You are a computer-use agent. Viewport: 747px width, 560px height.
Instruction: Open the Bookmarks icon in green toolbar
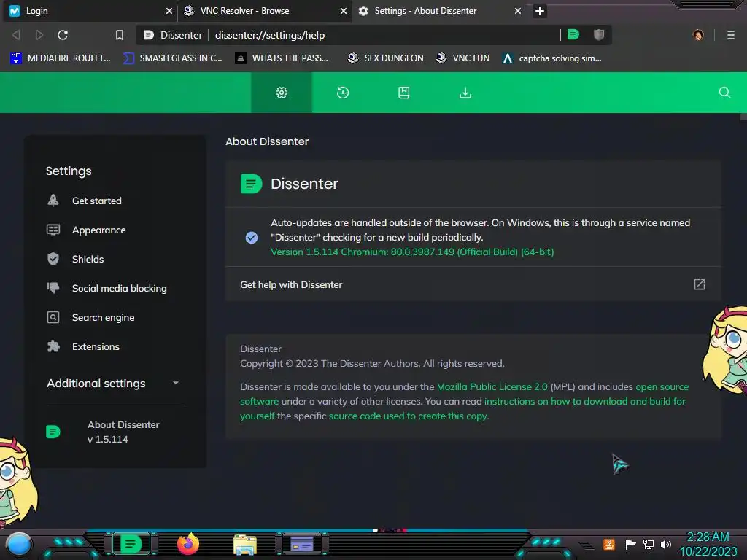[404, 93]
